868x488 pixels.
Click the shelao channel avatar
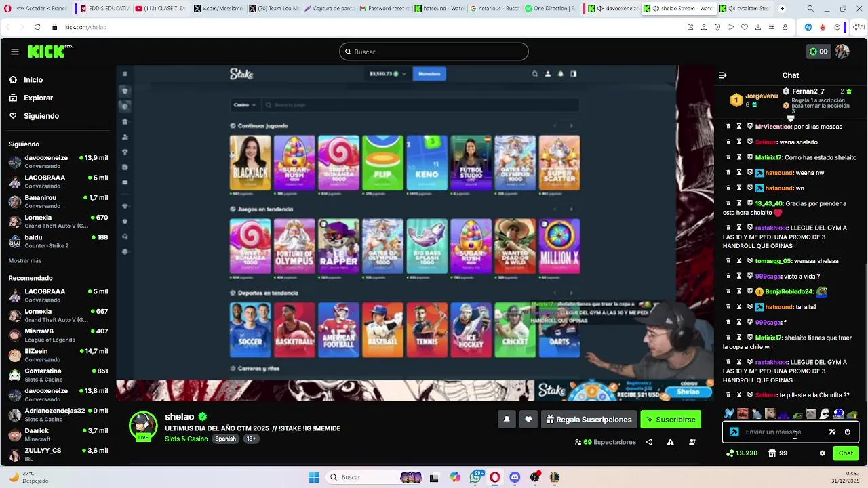click(x=143, y=426)
